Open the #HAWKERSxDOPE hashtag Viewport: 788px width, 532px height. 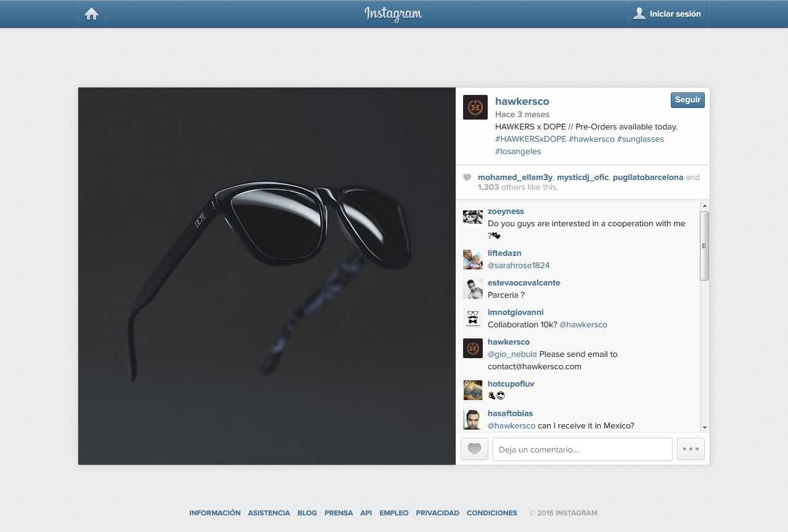530,139
